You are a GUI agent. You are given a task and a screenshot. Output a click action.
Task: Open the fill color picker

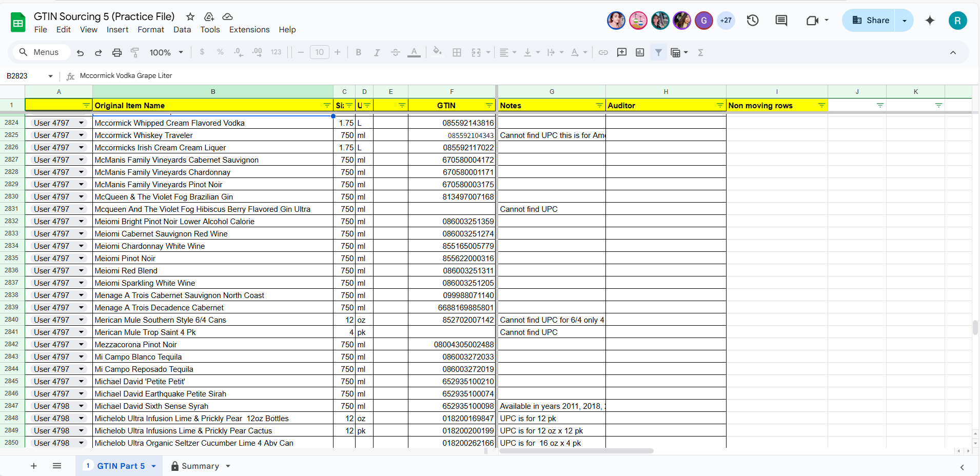tap(437, 52)
